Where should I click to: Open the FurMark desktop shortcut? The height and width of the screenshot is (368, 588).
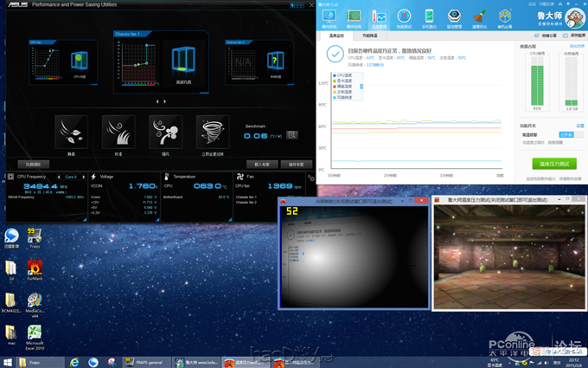(35, 268)
